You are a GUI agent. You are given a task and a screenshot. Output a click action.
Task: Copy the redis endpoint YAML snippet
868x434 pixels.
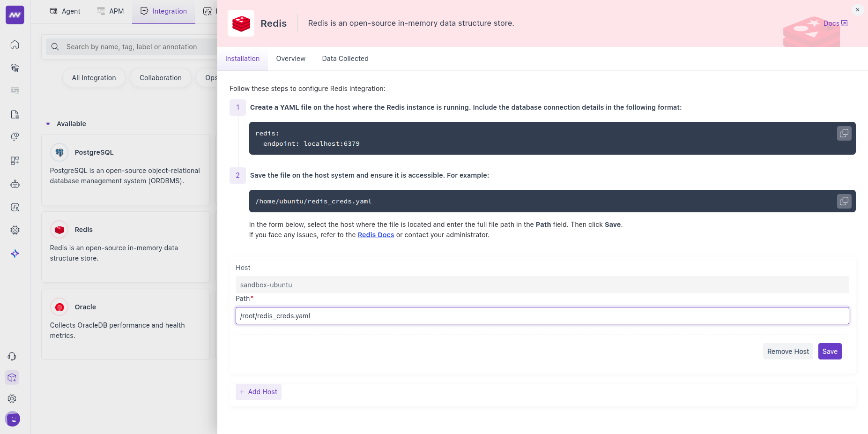pyautogui.click(x=844, y=133)
